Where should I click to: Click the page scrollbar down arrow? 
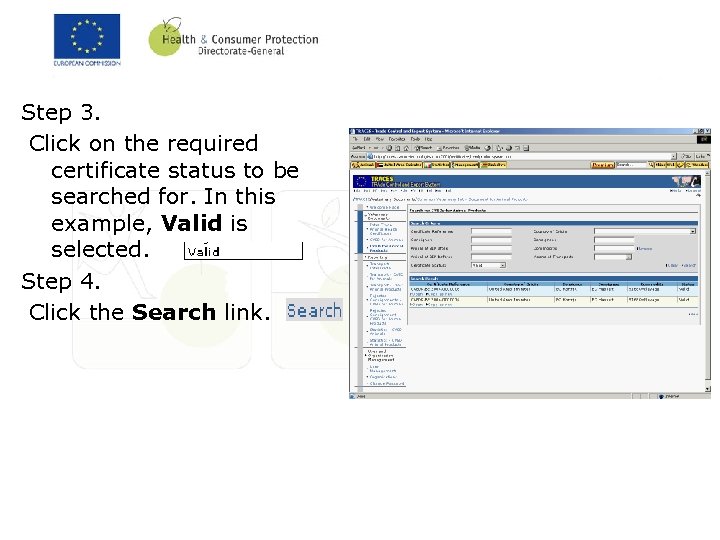707,388
